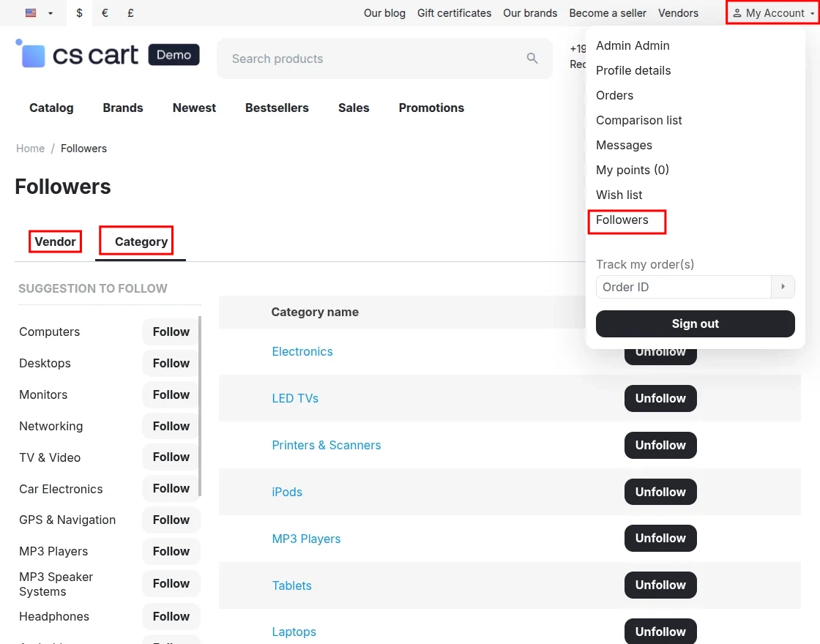
Task: Click the suggestion list scrollbar
Action: tap(201, 405)
